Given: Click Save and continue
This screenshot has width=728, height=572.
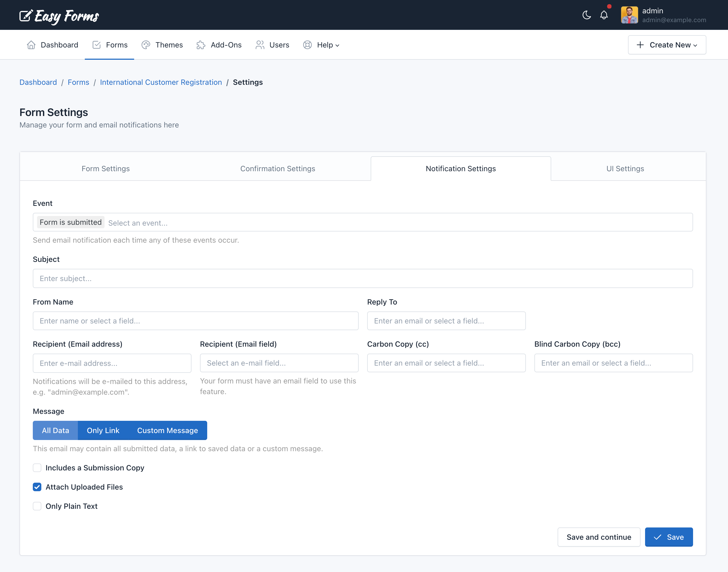Looking at the screenshot, I should point(599,537).
